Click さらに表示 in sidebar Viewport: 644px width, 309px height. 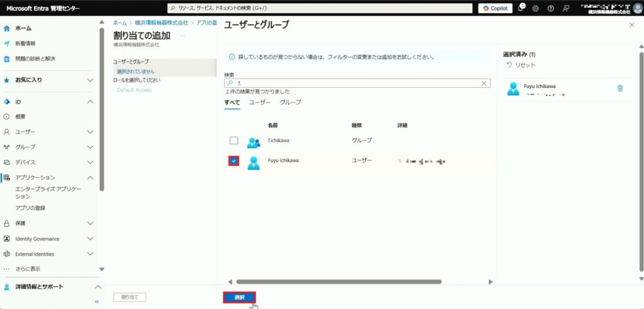tap(28, 269)
